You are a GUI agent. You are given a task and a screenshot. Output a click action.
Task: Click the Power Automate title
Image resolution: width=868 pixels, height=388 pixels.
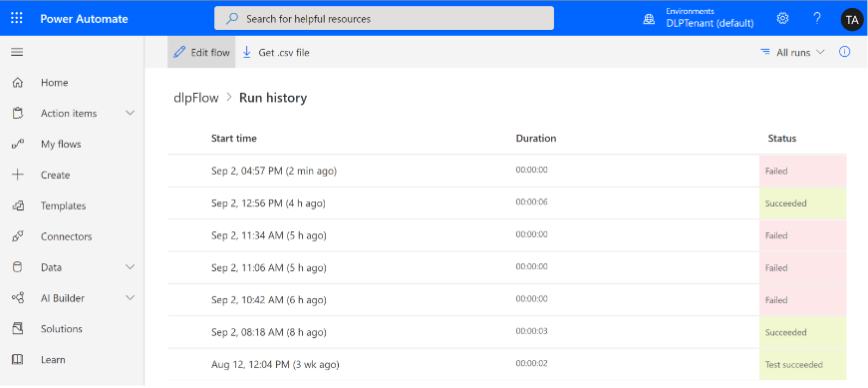click(84, 19)
